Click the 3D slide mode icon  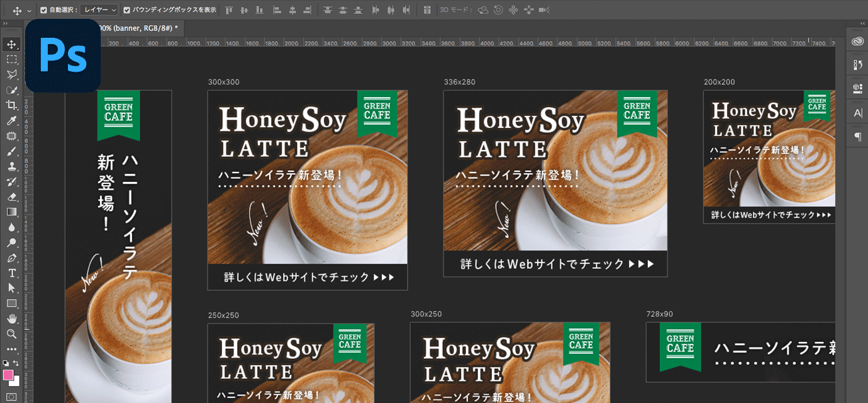coord(529,10)
